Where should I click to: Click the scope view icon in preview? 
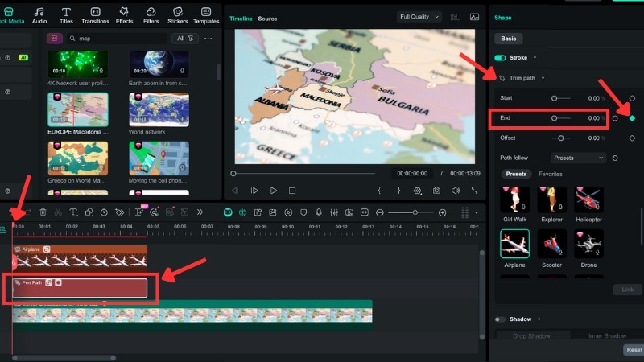point(474,17)
